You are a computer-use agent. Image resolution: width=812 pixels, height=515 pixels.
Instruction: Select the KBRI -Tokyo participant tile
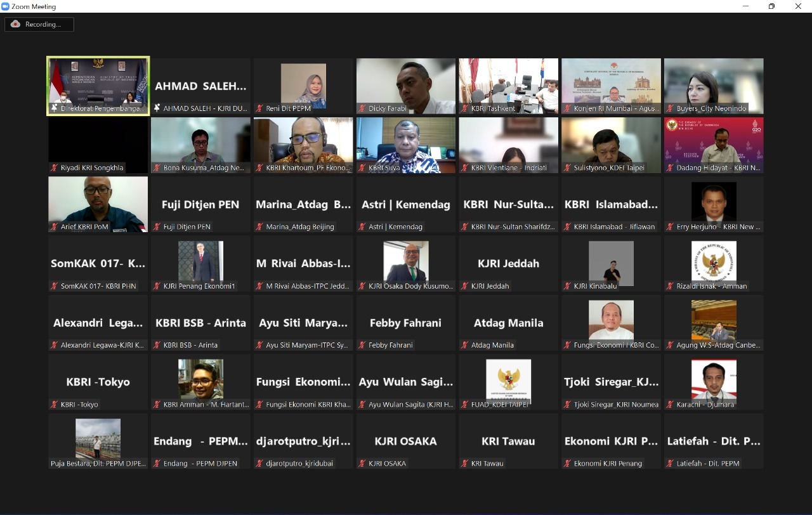(x=98, y=382)
